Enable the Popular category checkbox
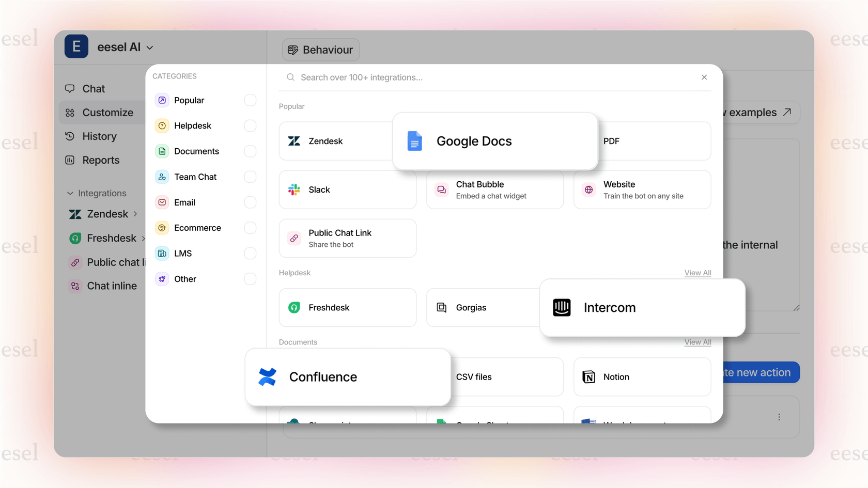 coord(250,100)
